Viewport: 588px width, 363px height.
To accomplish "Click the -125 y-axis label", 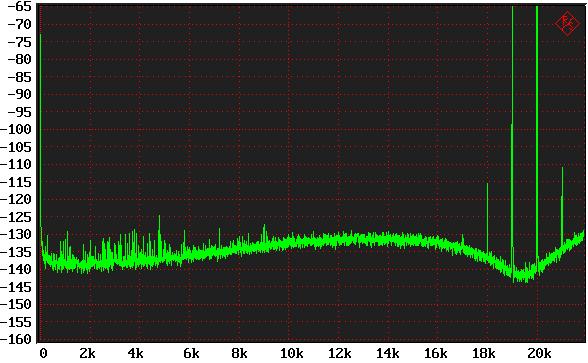I will (x=16, y=217).
